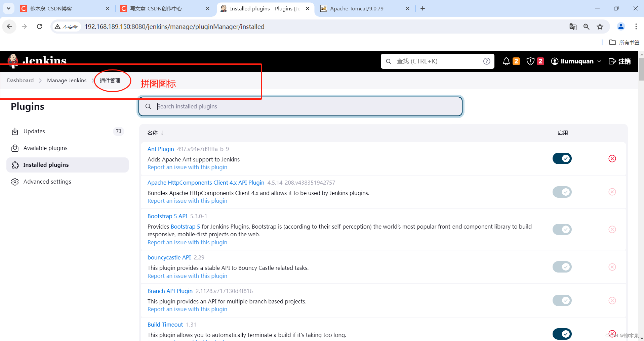
Task: Click uninstall icon for Branch API Plugin
Action: [x=612, y=300]
